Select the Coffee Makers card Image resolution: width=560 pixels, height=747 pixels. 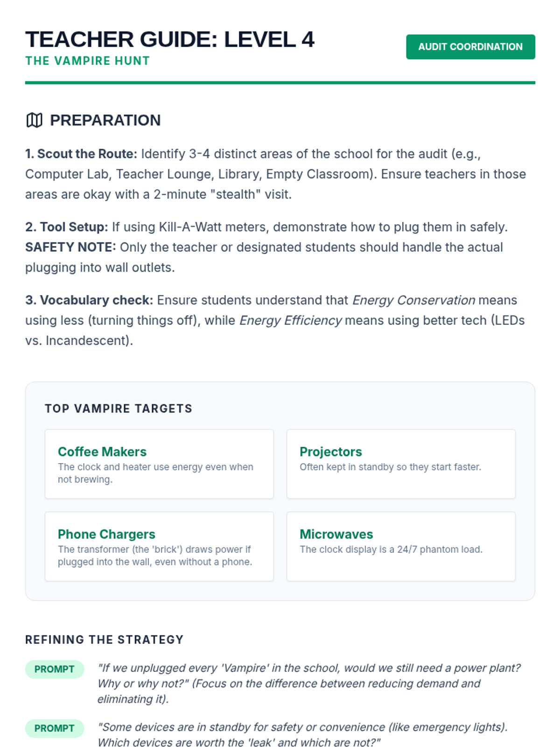159,464
